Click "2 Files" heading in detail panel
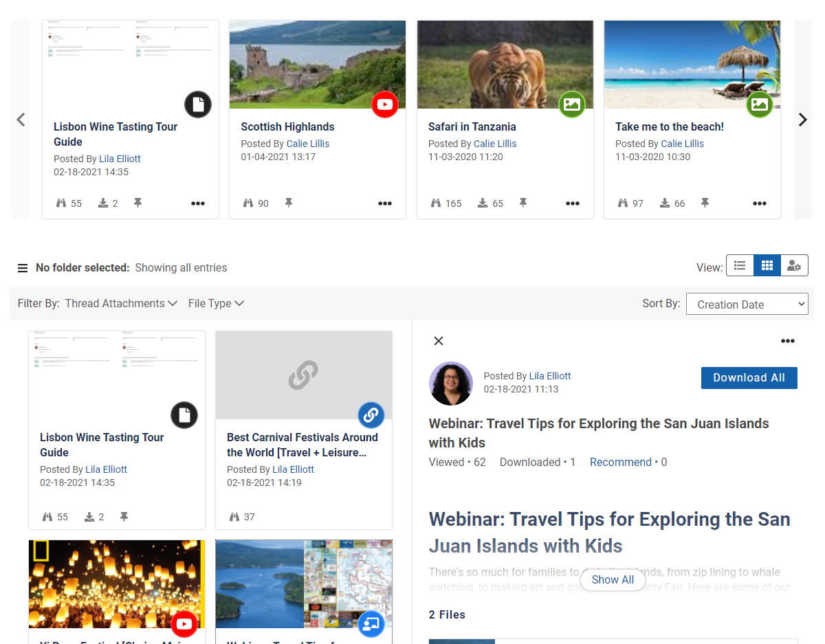The image size is (825, 644). [x=447, y=614]
